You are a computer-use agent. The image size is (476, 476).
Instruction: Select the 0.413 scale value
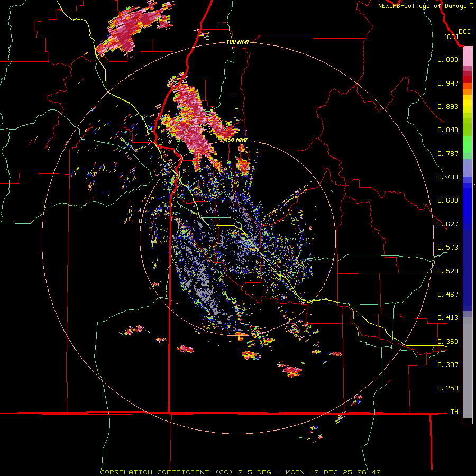[x=448, y=318]
